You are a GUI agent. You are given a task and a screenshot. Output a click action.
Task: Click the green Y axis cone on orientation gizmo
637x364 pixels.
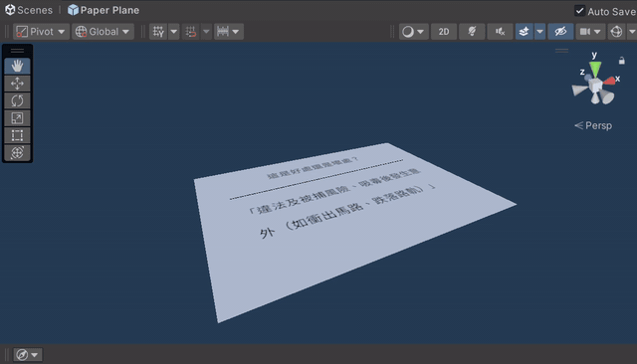(595, 69)
